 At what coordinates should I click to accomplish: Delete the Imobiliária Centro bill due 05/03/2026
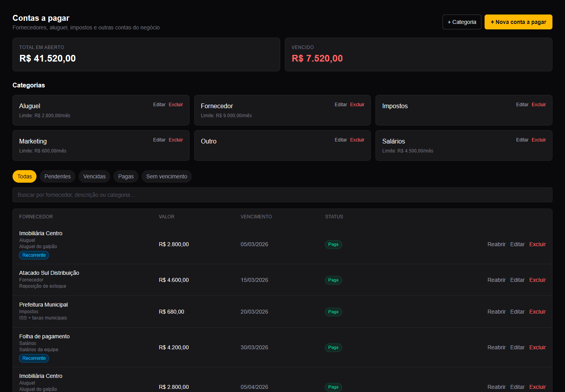538,244
